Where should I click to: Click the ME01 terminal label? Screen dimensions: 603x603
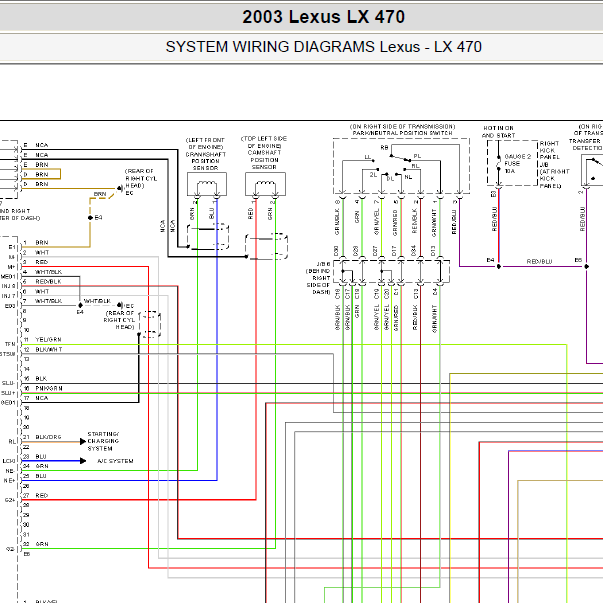(8, 277)
